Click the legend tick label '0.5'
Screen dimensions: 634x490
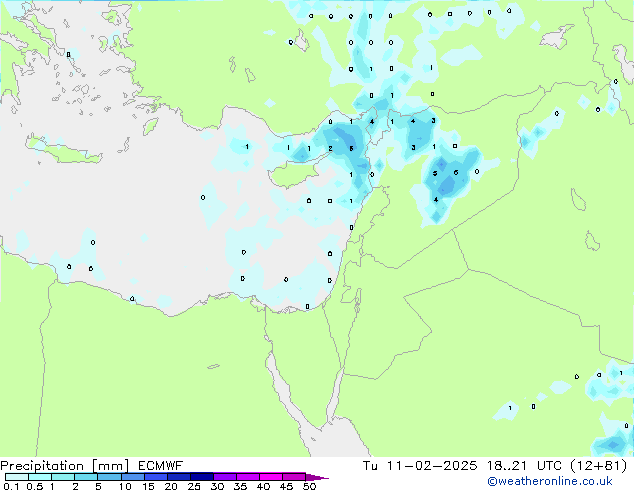[35, 486]
